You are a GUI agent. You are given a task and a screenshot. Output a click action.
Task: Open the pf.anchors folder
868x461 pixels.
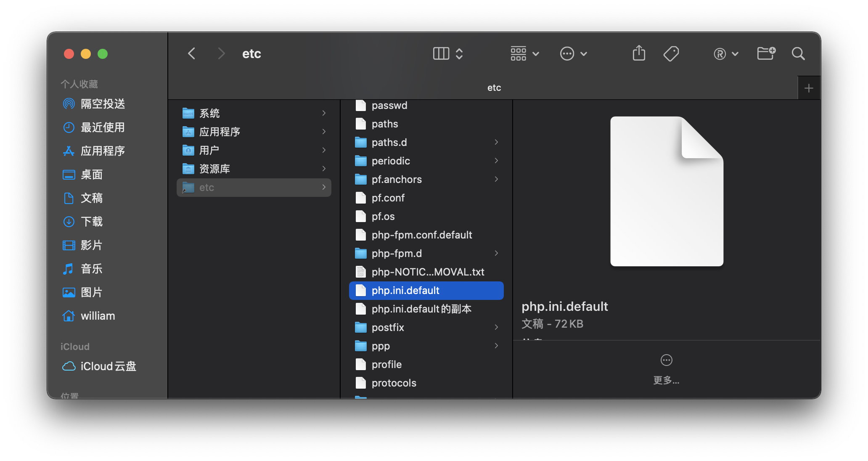point(426,180)
